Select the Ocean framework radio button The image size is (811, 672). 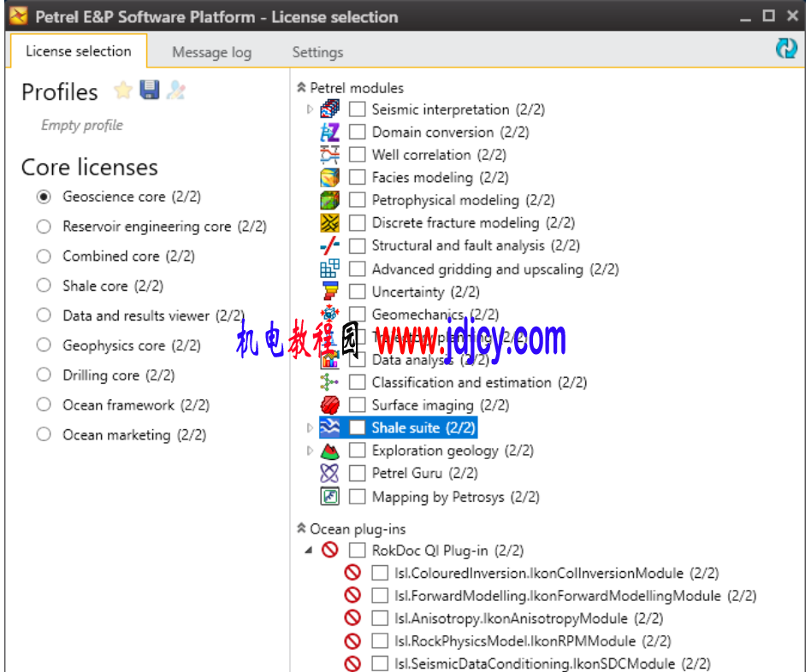[44, 404]
